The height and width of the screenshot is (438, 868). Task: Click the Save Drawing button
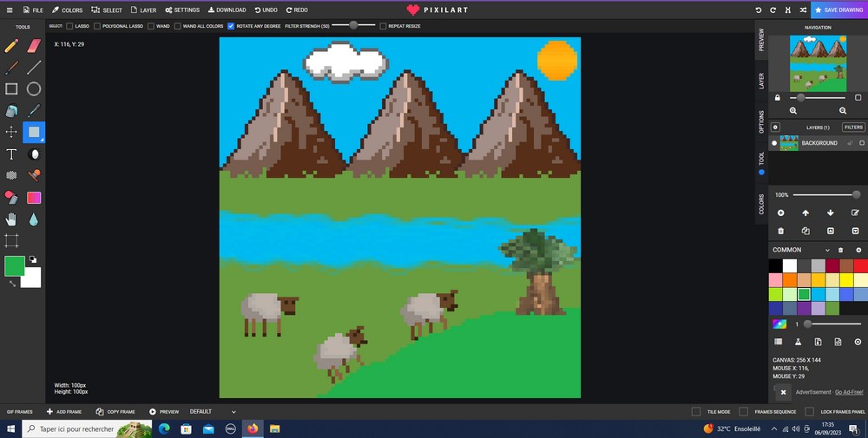(838, 10)
